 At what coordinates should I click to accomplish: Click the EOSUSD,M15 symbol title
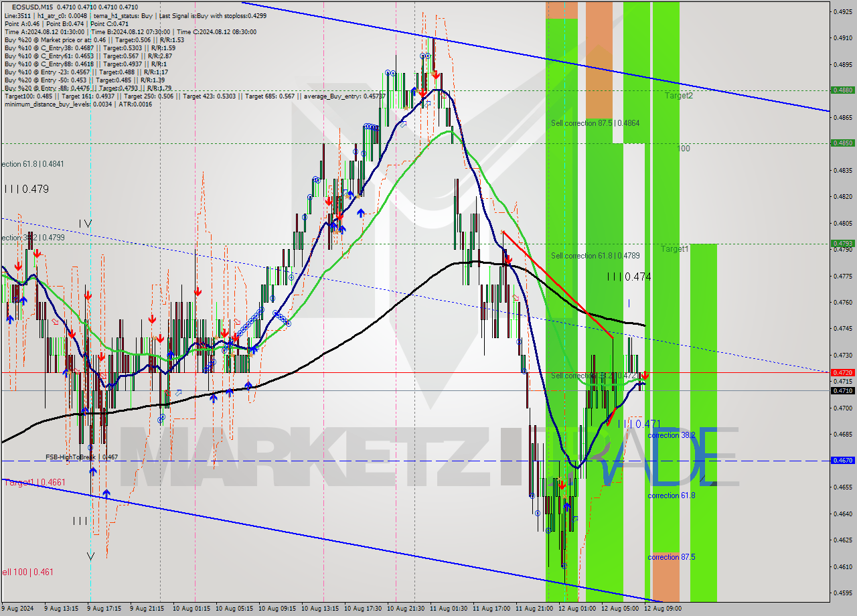click(x=32, y=7)
